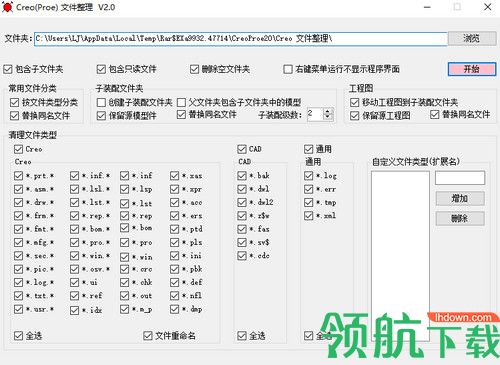
Task: Increase the 子装配级数 value
Action: (x=328, y=111)
